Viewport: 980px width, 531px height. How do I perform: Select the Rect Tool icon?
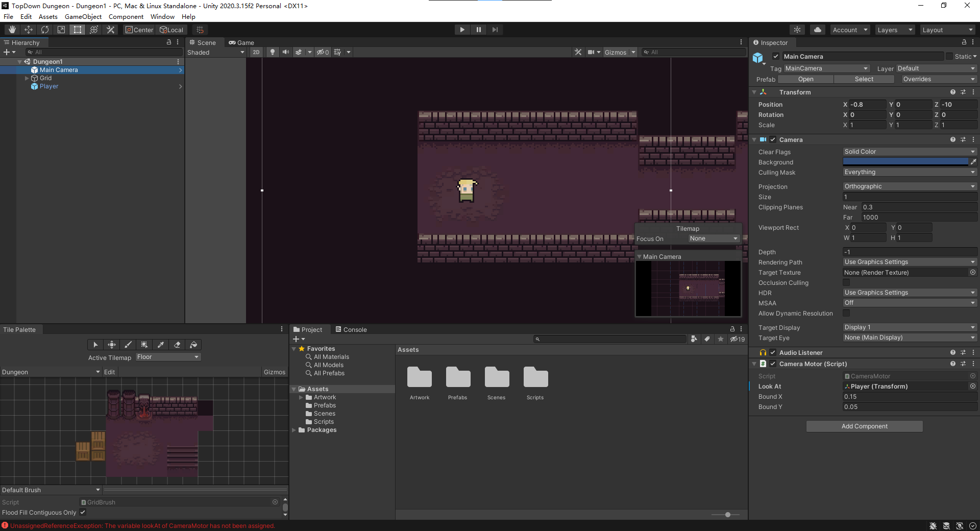point(78,30)
